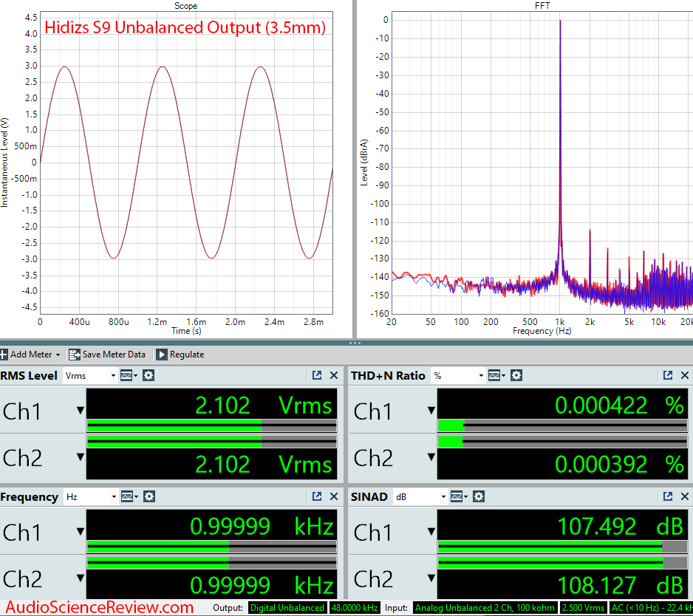This screenshot has width=693, height=616.
Task: Click 48.0000 kHz sample rate status
Action: 355,608
